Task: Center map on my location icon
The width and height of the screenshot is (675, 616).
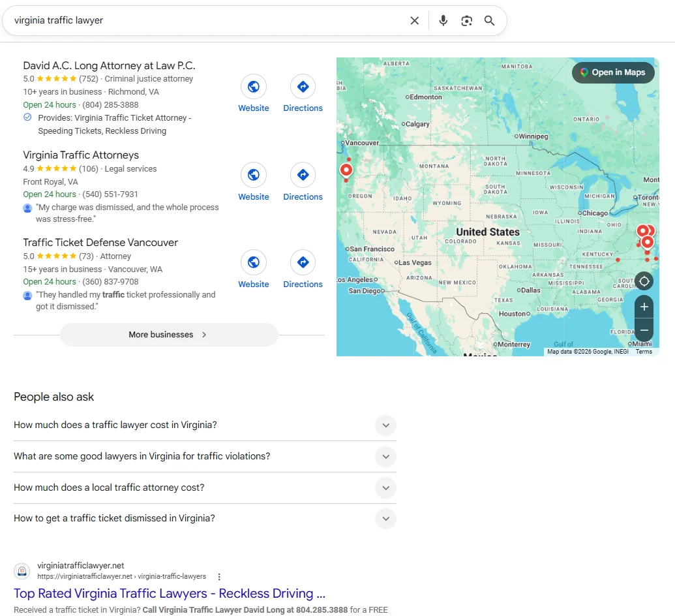Action: pos(644,282)
